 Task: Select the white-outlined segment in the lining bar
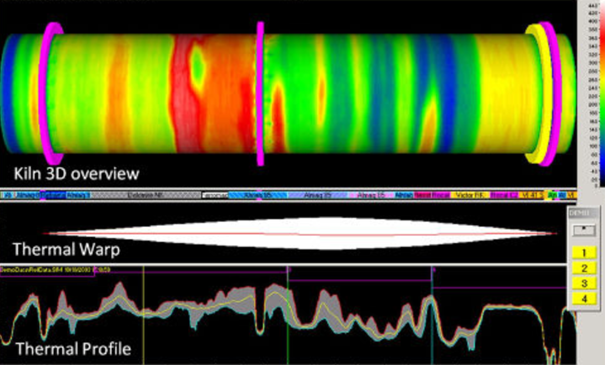pyautogui.click(x=215, y=195)
